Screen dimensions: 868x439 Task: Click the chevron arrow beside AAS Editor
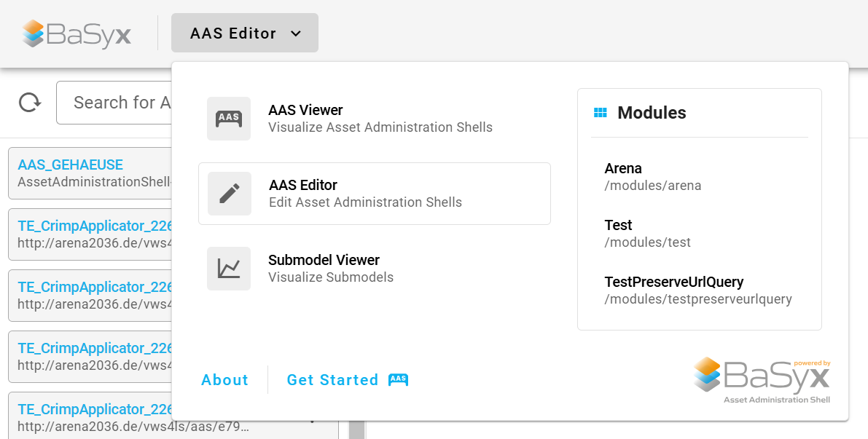(x=296, y=33)
